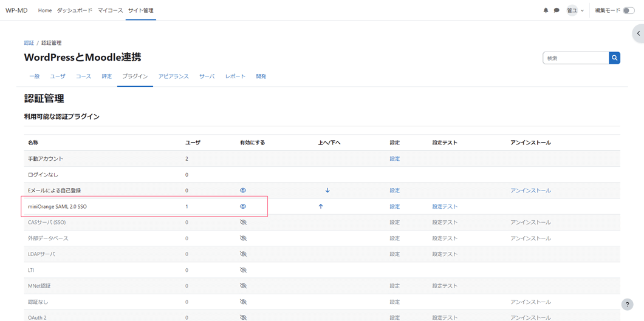Click アンインストール for 認証なし
Viewport: 644px width, 321px height.
[530, 302]
